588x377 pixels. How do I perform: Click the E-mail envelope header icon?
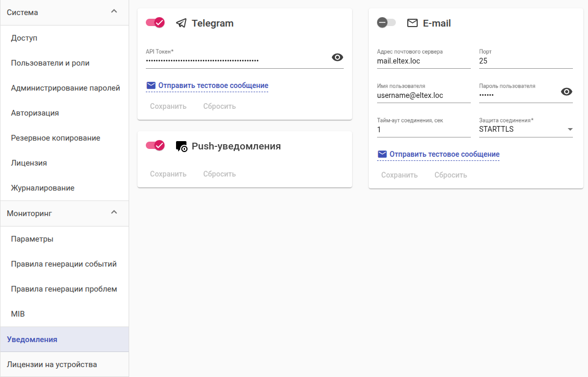[x=412, y=23]
